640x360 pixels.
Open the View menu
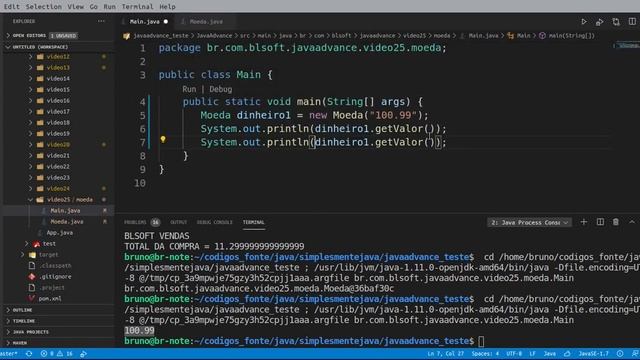pyautogui.click(x=76, y=7)
